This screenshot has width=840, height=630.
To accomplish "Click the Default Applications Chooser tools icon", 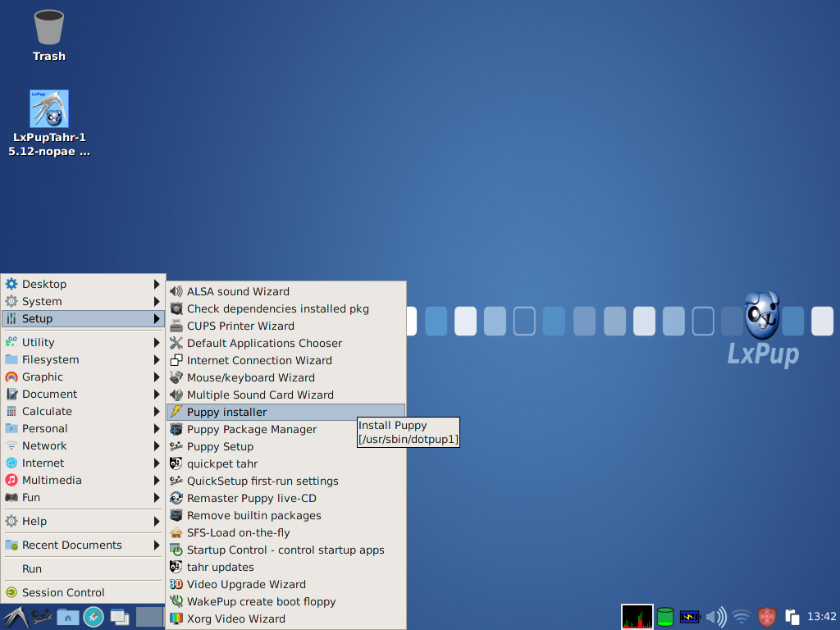I will point(176,343).
